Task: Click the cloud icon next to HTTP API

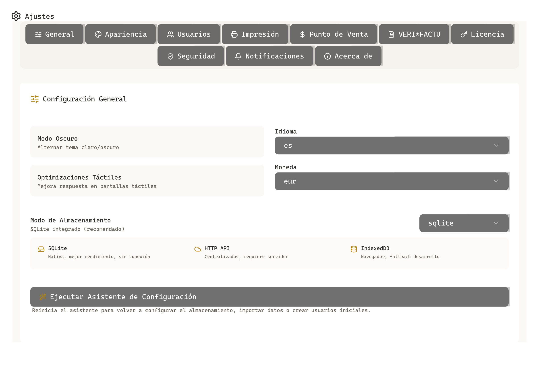Action: [x=197, y=249]
